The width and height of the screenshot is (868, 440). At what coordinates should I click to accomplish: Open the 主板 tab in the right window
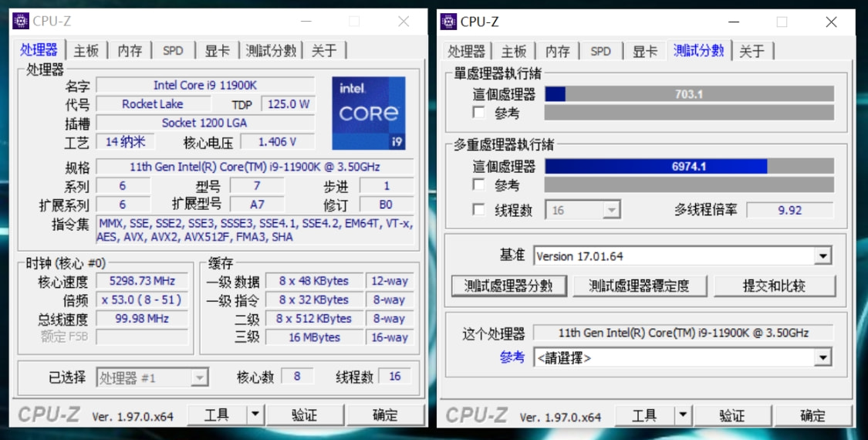click(514, 52)
